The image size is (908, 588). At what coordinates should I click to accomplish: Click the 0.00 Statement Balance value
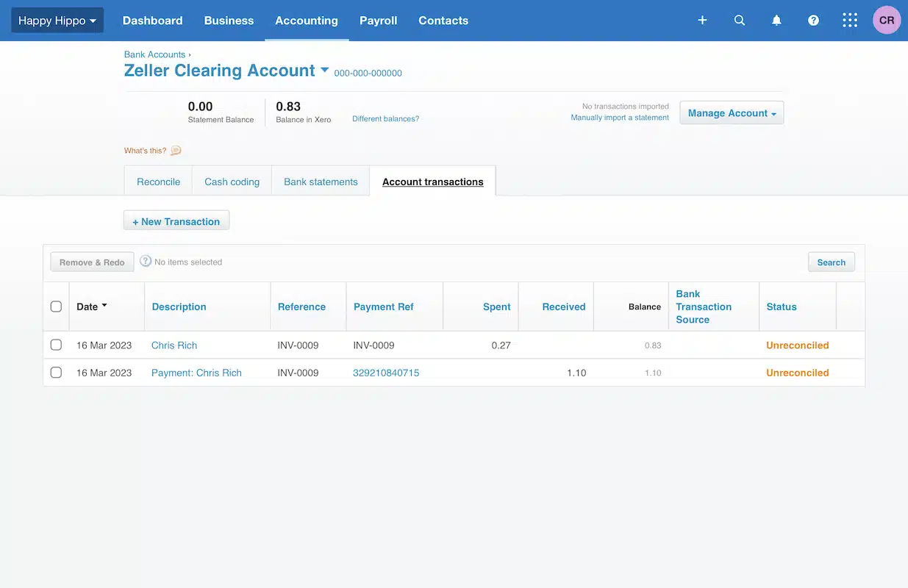200,107
